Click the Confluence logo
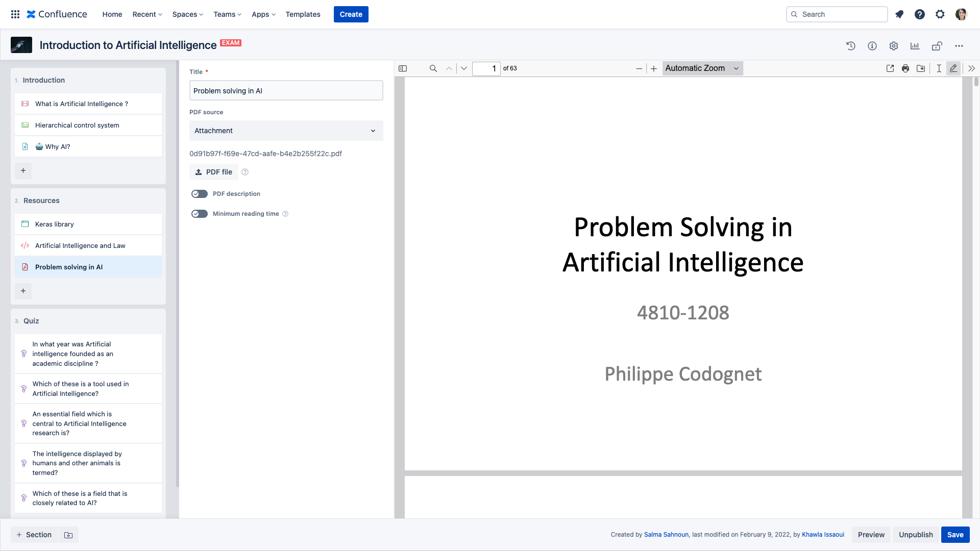 (x=57, y=14)
